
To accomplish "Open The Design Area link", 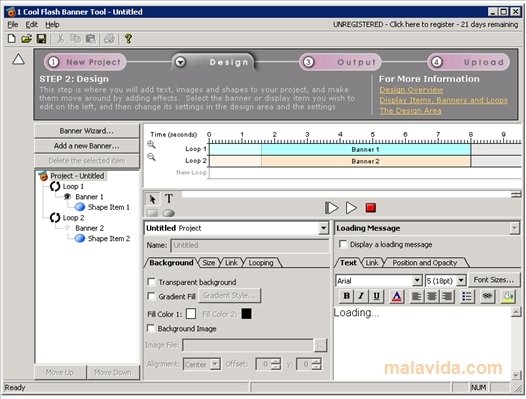I will (410, 111).
